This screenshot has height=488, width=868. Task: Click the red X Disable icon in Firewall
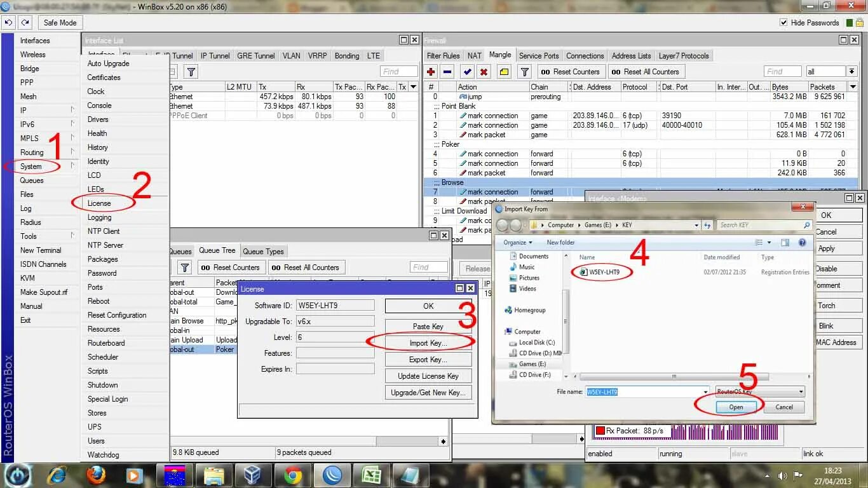(x=484, y=72)
